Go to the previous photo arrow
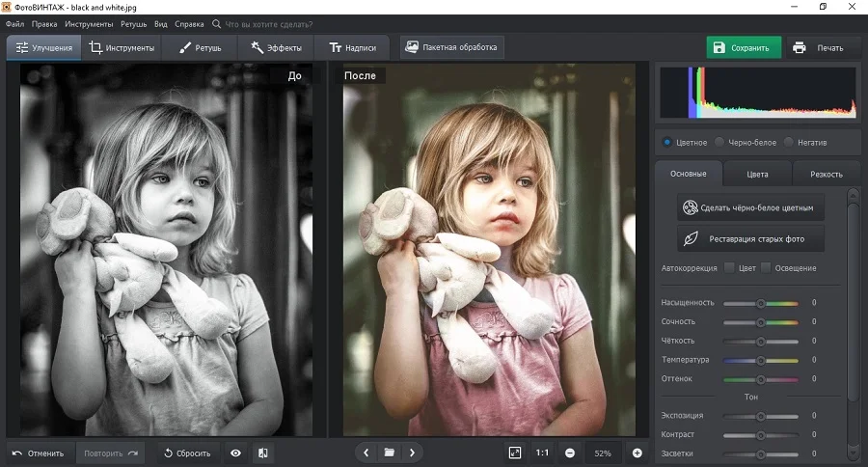868x467 pixels. 366,453
